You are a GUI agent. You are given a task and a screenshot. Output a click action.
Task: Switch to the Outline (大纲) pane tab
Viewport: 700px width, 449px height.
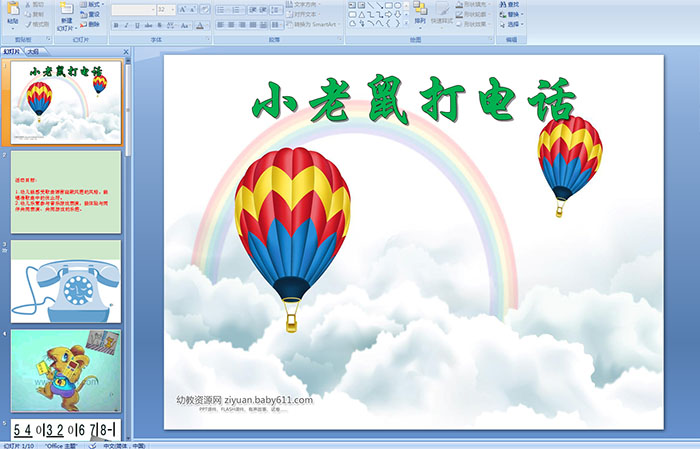[x=33, y=52]
